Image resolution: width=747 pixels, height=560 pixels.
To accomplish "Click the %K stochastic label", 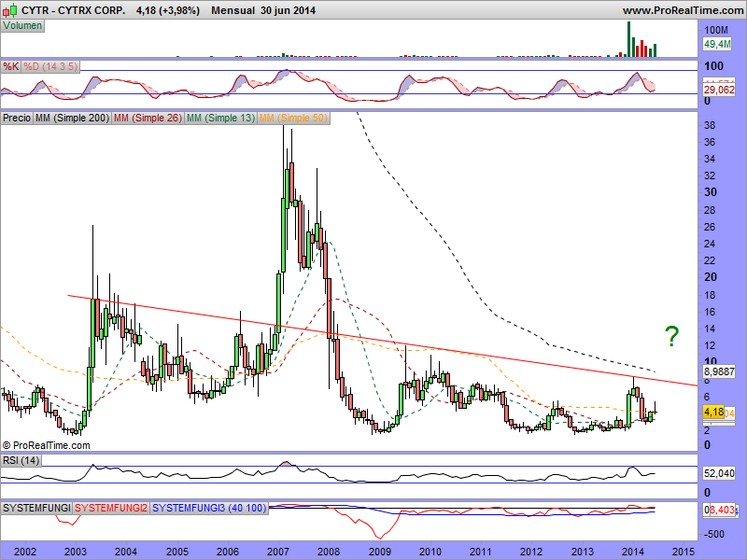I will click(11, 66).
